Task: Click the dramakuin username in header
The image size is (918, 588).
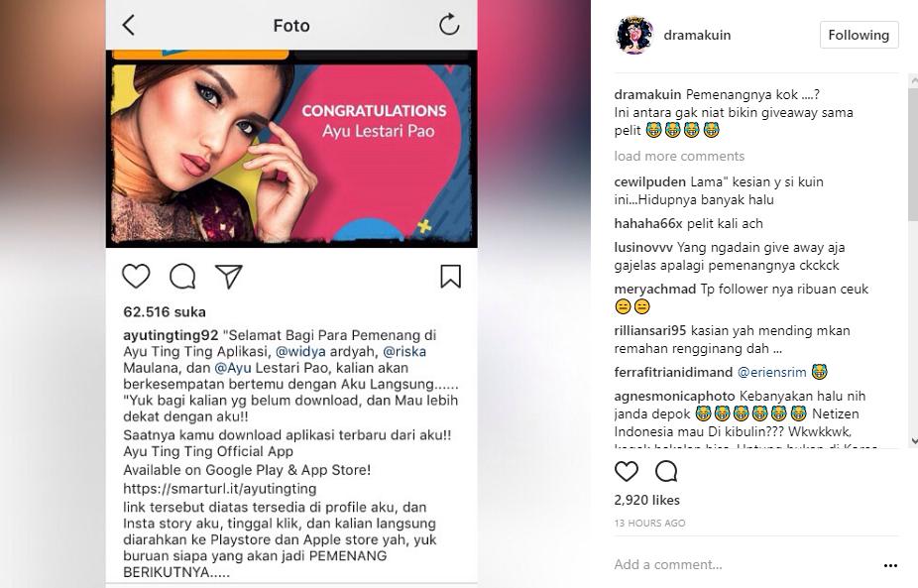Action: (x=697, y=35)
